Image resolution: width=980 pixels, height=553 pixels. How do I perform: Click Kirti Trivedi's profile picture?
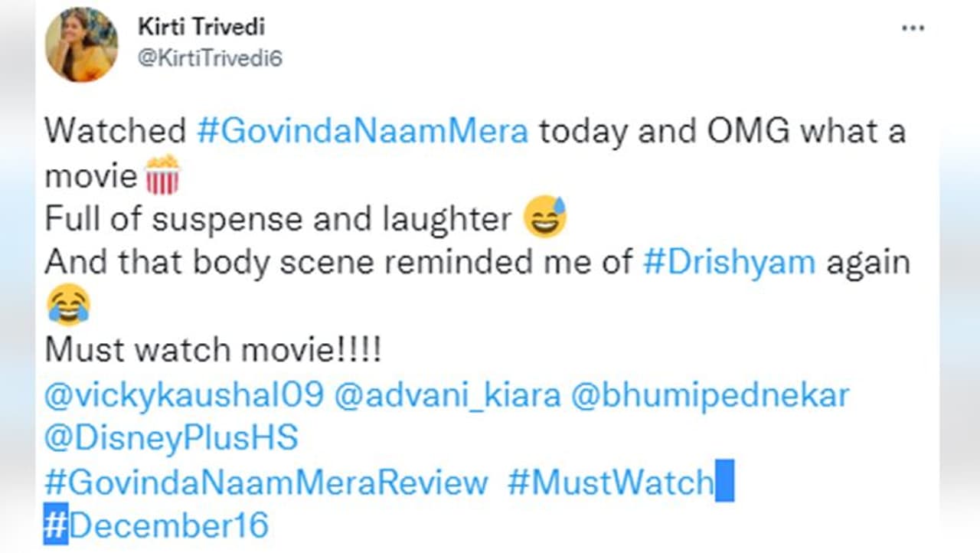tap(81, 45)
